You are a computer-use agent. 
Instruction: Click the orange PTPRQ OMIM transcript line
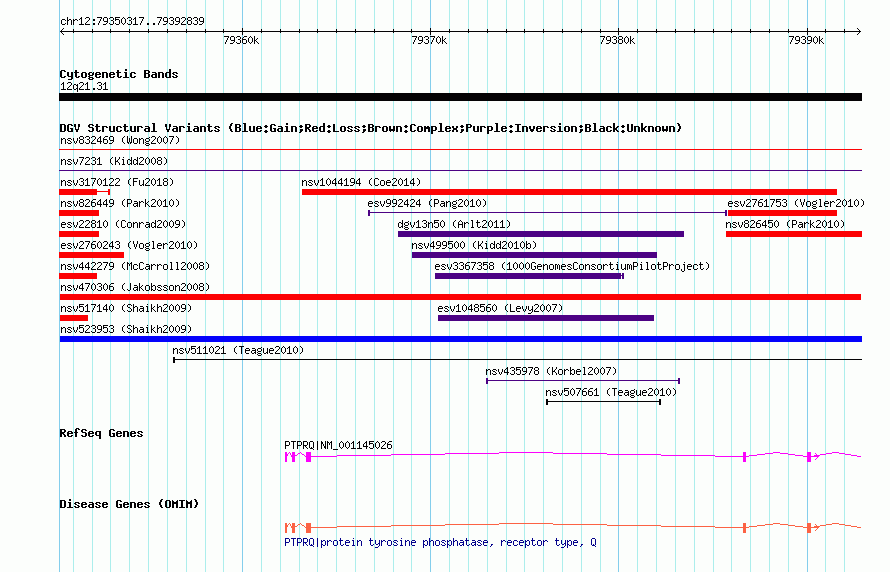click(573, 527)
